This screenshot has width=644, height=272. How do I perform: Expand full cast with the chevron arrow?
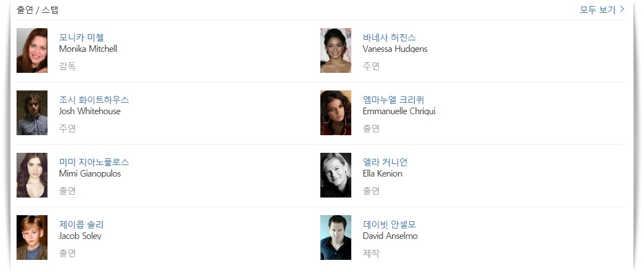[x=622, y=9]
